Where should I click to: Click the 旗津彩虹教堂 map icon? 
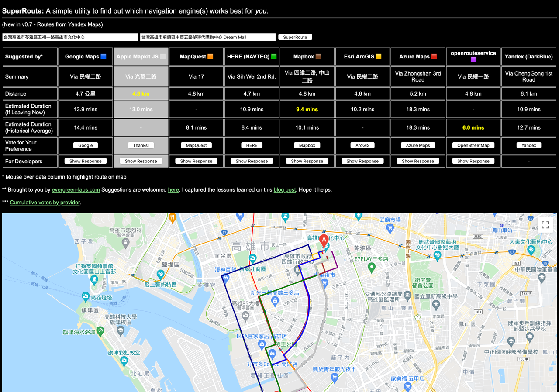point(124,361)
